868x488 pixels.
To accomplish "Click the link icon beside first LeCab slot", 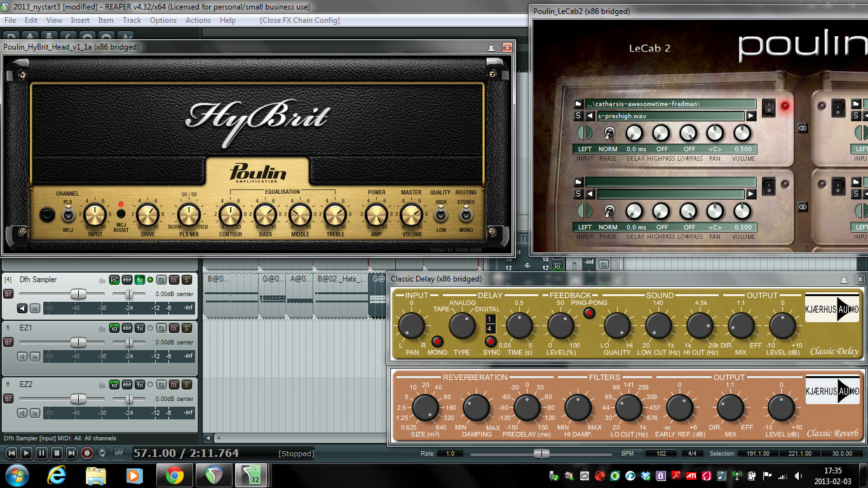I will [x=803, y=128].
